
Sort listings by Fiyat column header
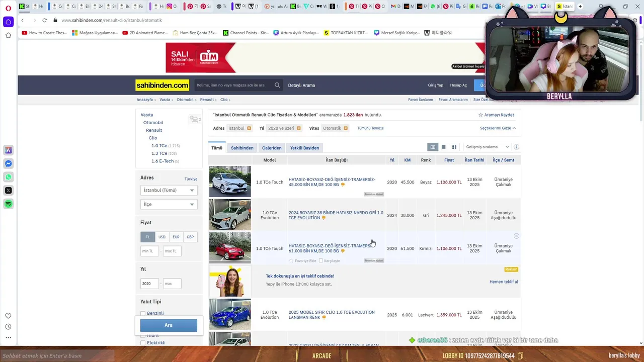(449, 160)
